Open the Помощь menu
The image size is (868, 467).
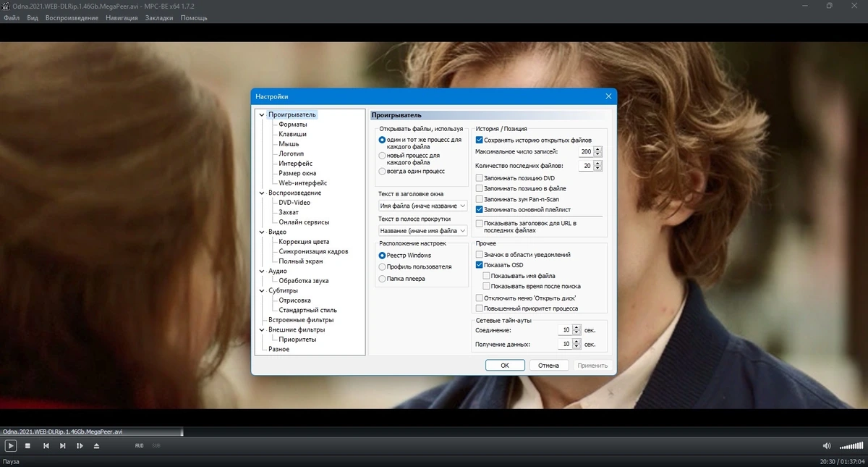click(x=194, y=17)
